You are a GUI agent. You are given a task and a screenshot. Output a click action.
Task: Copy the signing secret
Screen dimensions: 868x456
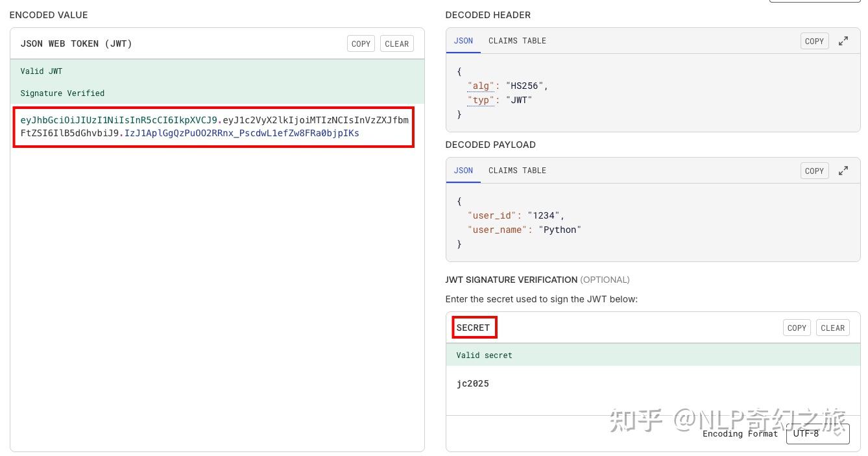pyautogui.click(x=797, y=328)
